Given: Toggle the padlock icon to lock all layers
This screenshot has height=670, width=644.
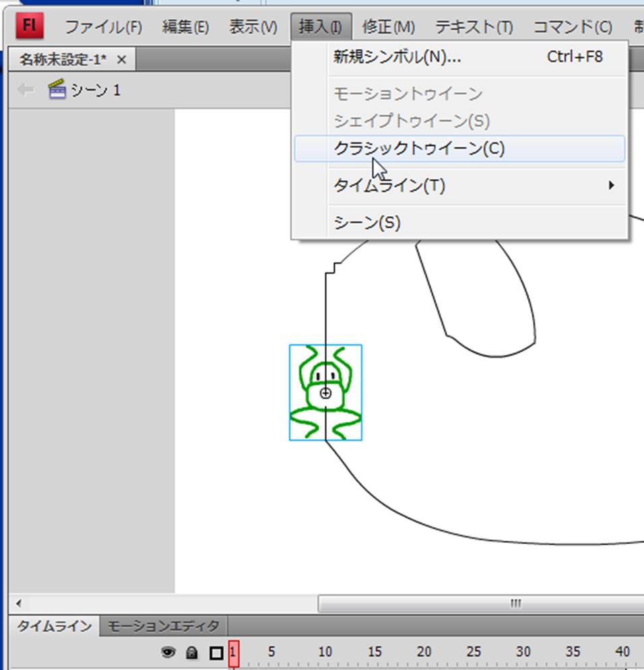Looking at the screenshot, I should pos(191,652).
